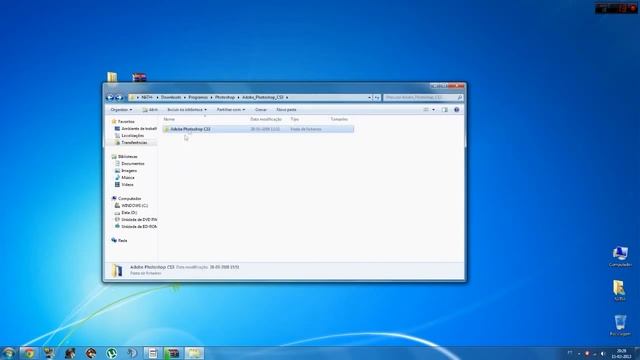Viewport: 640px width, 360px height.
Task: Open Google Chrome from the taskbar
Action: tap(29, 353)
